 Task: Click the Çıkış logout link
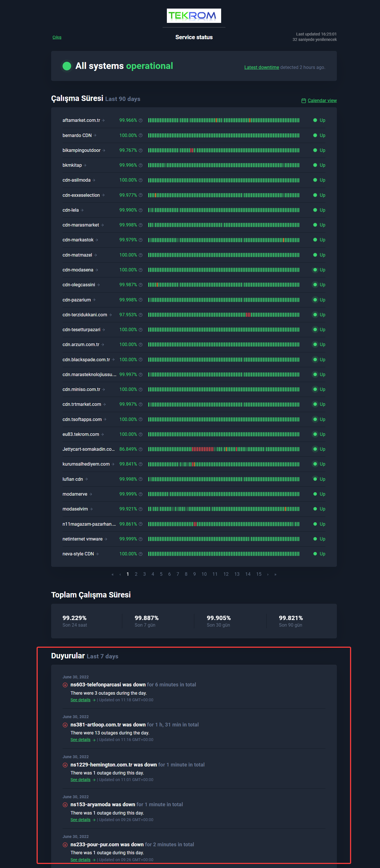(57, 37)
